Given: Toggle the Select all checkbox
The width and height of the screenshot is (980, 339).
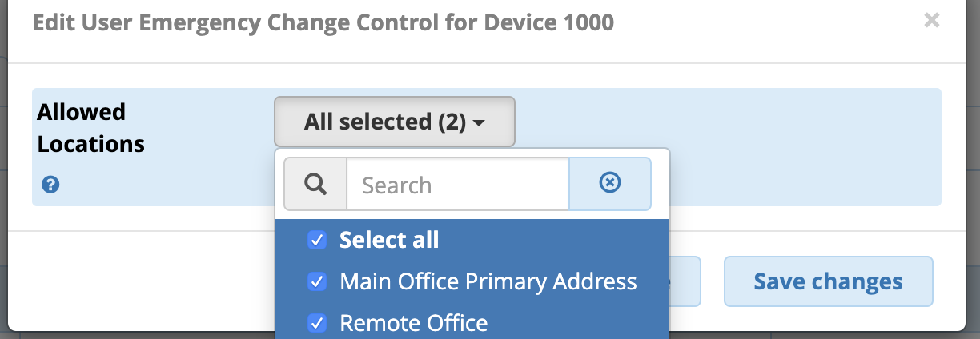Looking at the screenshot, I should [317, 240].
